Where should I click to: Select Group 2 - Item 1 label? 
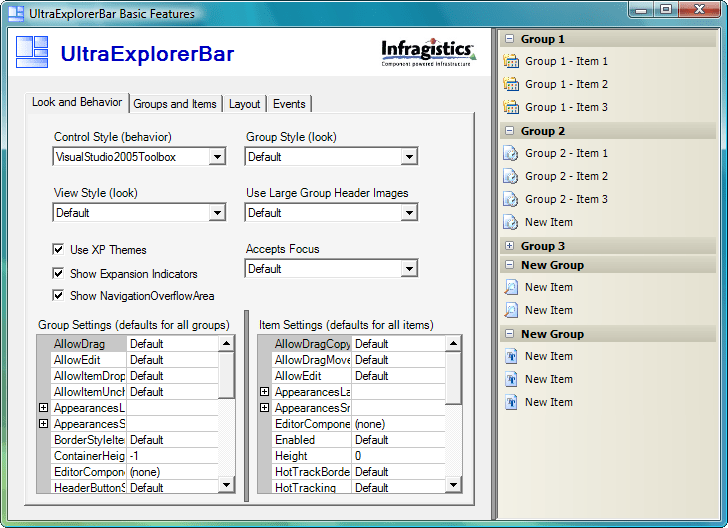[566, 153]
